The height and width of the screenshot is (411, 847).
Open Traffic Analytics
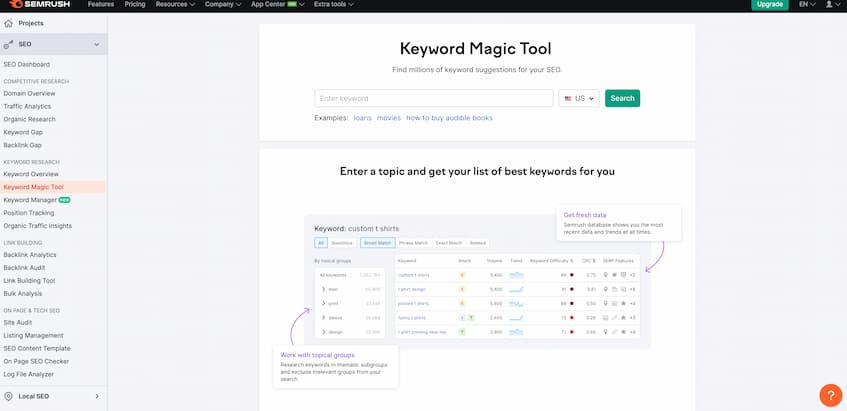27,106
